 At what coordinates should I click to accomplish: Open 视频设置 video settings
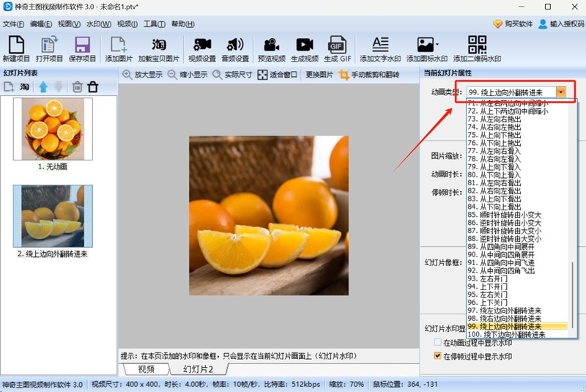(x=202, y=48)
